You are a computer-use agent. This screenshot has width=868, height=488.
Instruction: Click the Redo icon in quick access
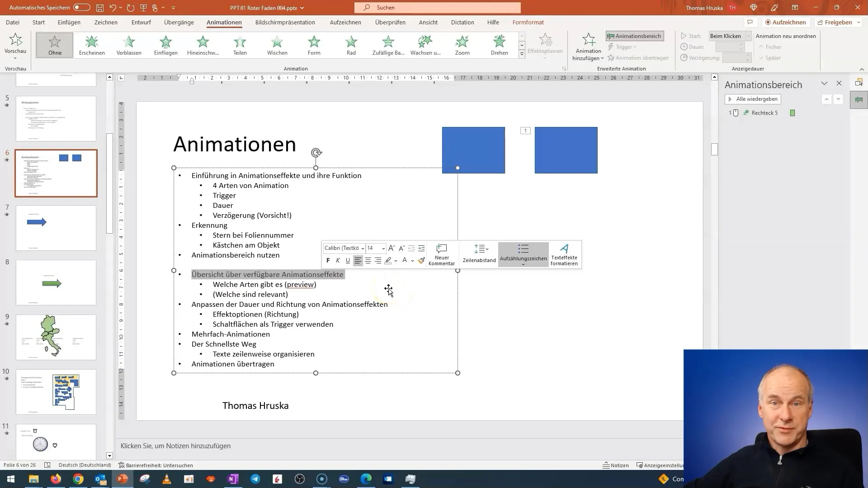point(131,8)
